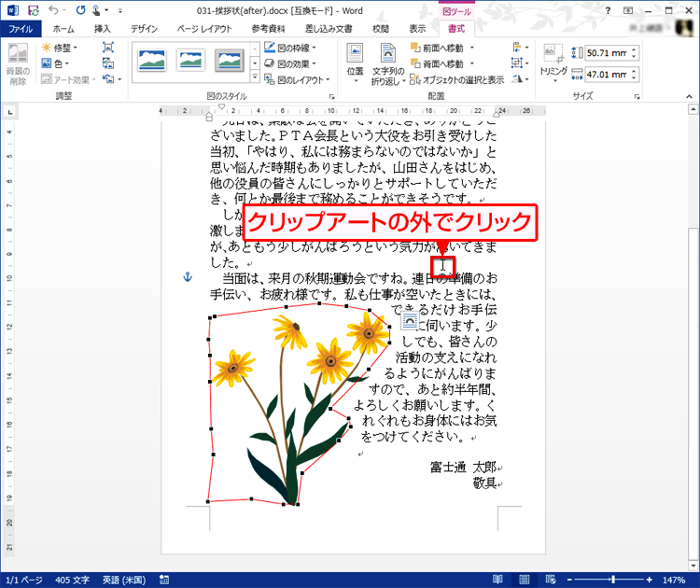The width and height of the screenshot is (700, 588).
Task: Switch to Web Layout view icon
Action: (x=551, y=580)
